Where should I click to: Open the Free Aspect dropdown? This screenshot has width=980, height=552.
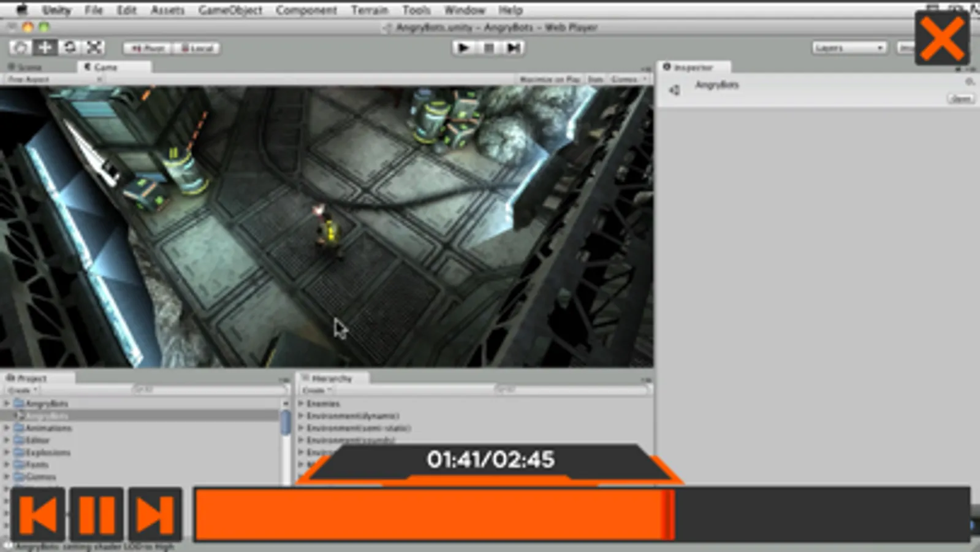click(x=54, y=79)
